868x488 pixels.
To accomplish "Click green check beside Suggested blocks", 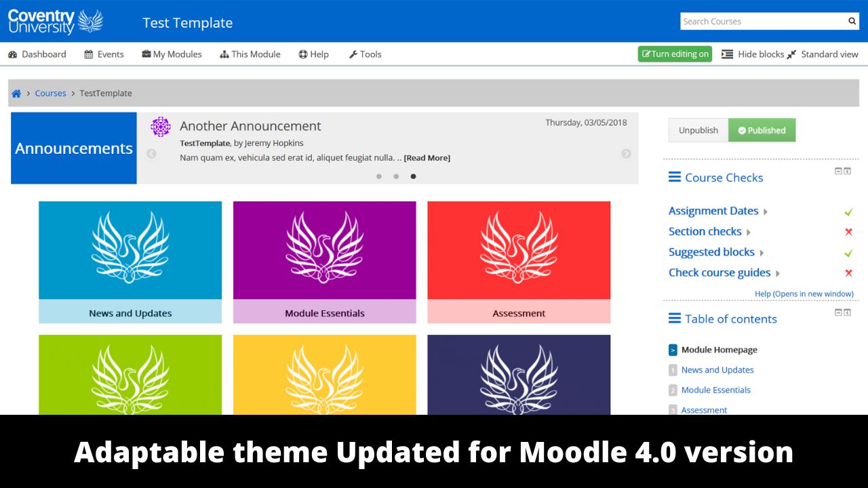I will 848,253.
